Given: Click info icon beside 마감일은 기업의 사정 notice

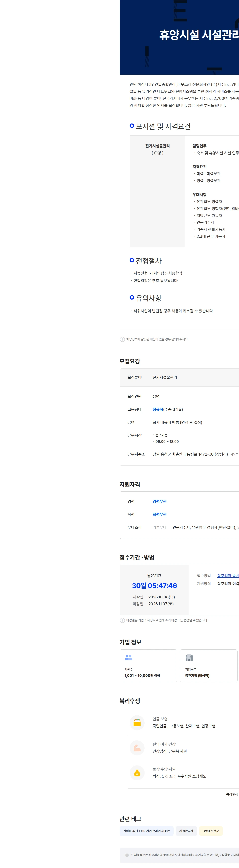Looking at the screenshot, I should 122,620.
